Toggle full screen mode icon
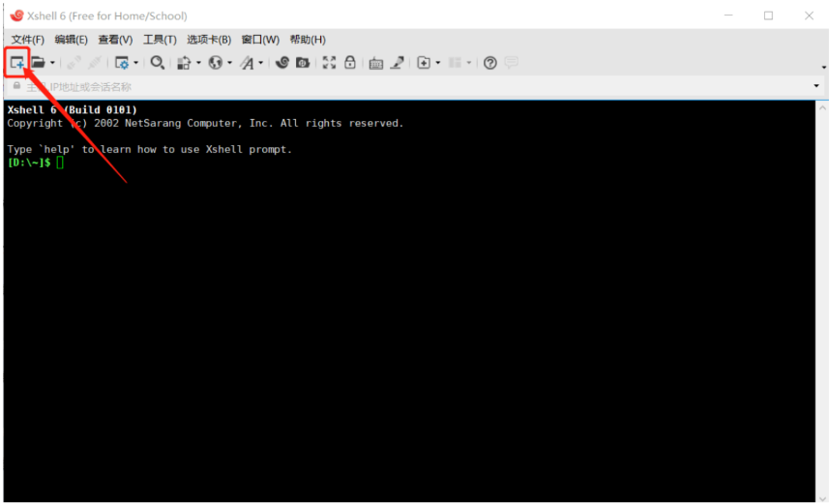Image resolution: width=829 pixels, height=504 pixels. pos(329,63)
